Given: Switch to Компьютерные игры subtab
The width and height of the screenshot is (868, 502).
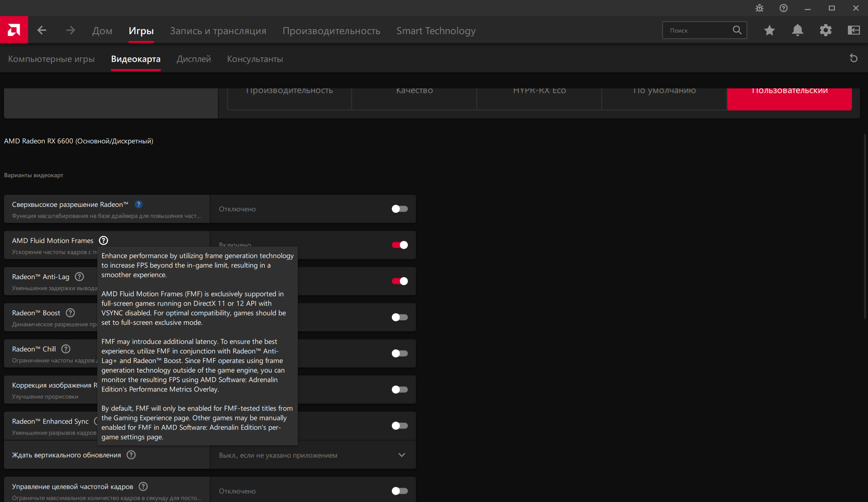Looking at the screenshot, I should point(51,59).
